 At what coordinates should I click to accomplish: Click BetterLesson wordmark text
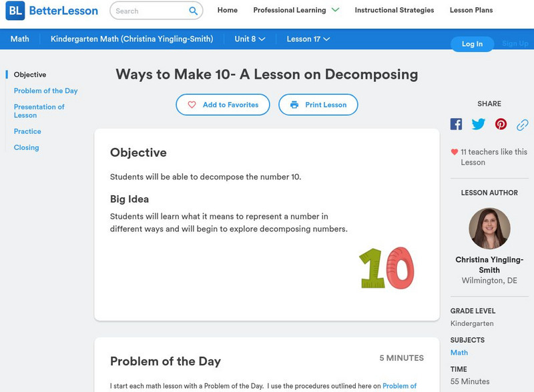pyautogui.click(x=63, y=11)
